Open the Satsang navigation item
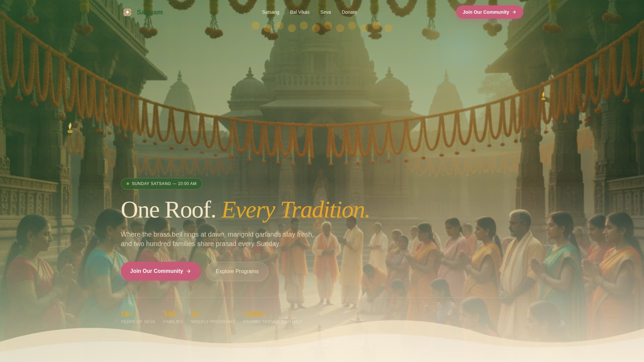 (270, 12)
